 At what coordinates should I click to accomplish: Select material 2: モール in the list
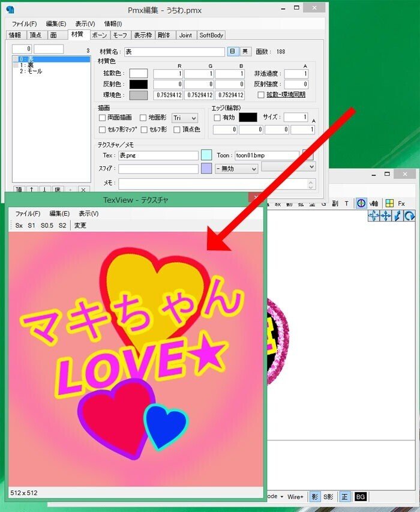click(52, 71)
